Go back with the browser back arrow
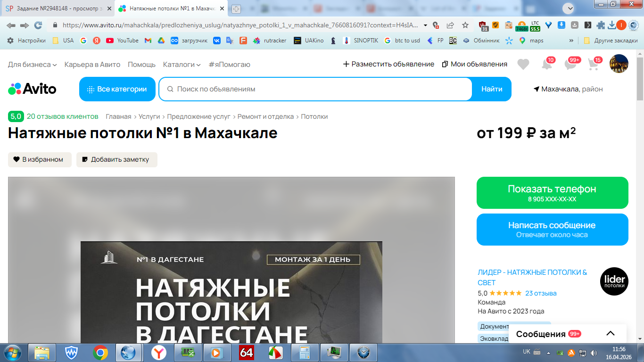644x362 pixels. click(11, 25)
